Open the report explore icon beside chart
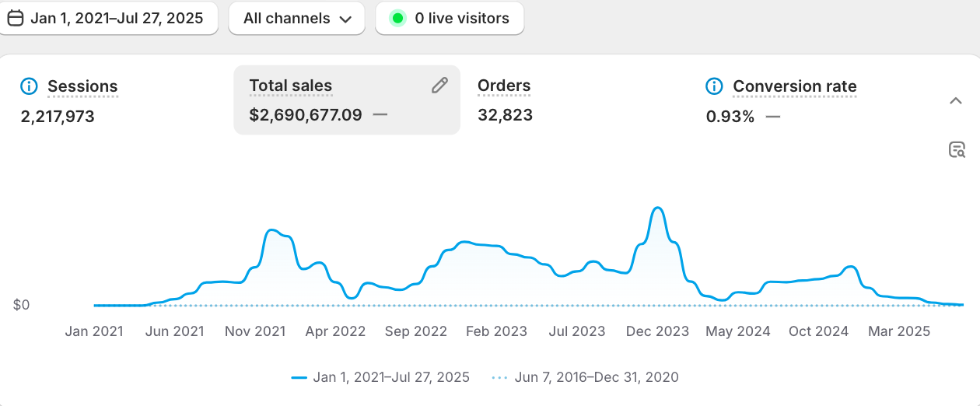This screenshot has height=406, width=980. coord(957,150)
